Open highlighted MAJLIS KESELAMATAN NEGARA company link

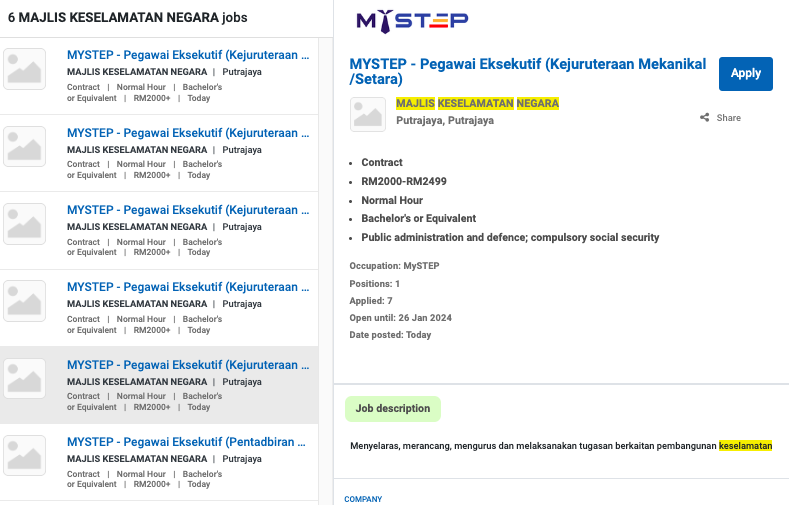477,103
